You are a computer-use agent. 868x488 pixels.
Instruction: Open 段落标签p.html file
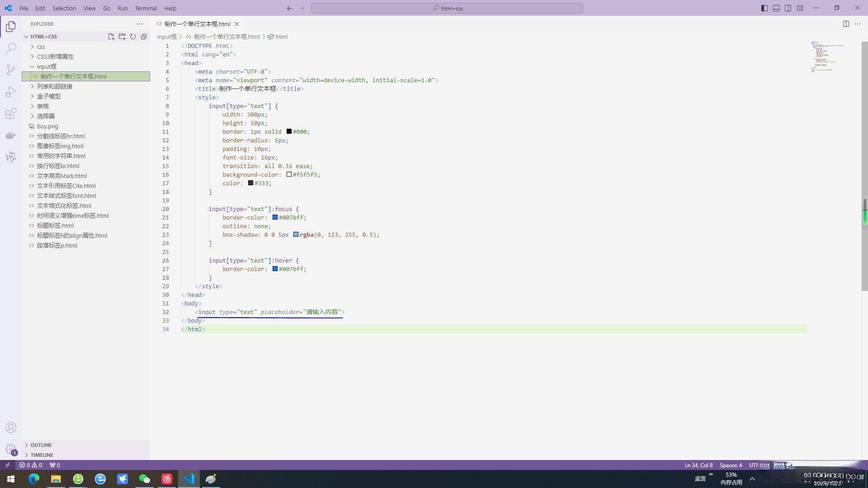(x=86, y=245)
